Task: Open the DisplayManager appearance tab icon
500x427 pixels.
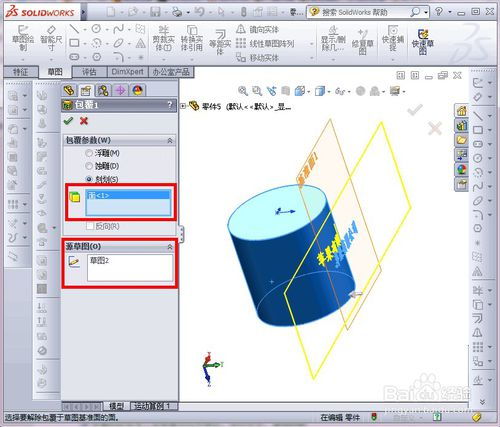Action: [x=138, y=90]
